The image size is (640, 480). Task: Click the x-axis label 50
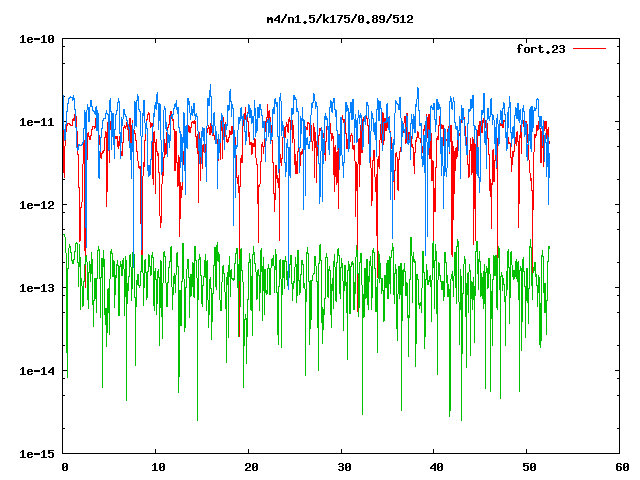pyautogui.click(x=529, y=467)
